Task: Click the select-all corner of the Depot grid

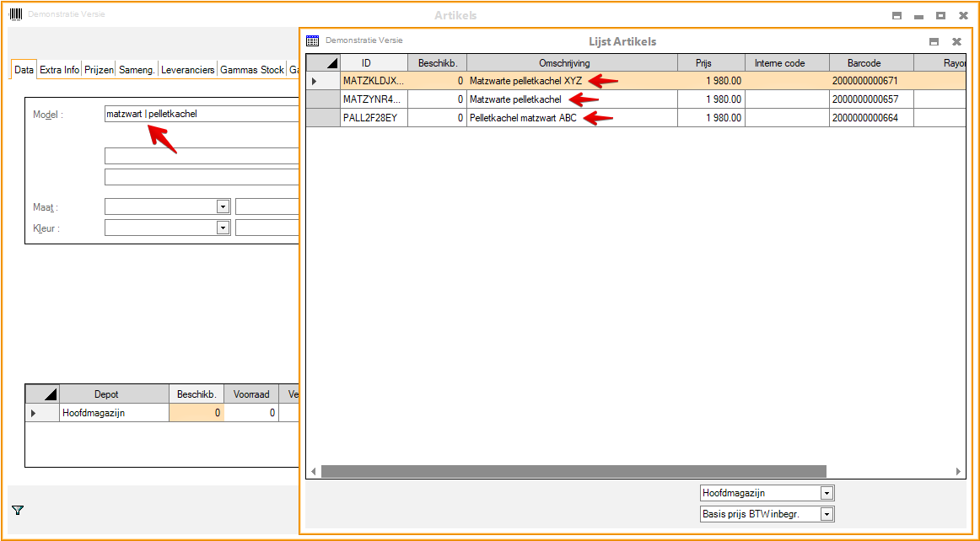Action: coord(42,394)
